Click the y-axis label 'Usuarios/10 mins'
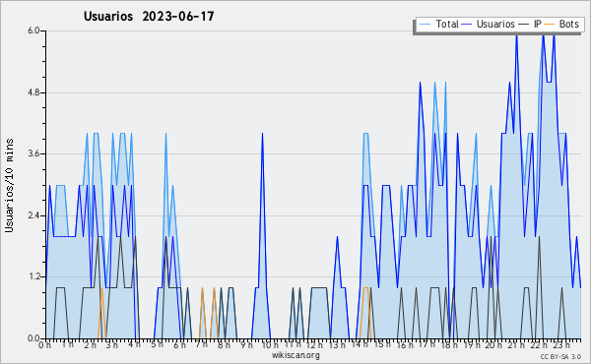The width and height of the screenshot is (591, 364). click(9, 185)
